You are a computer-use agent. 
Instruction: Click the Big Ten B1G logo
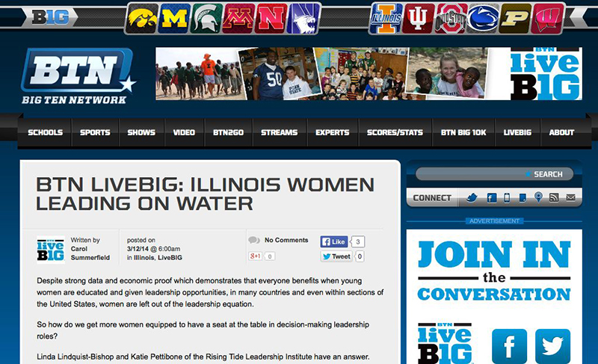click(50, 16)
